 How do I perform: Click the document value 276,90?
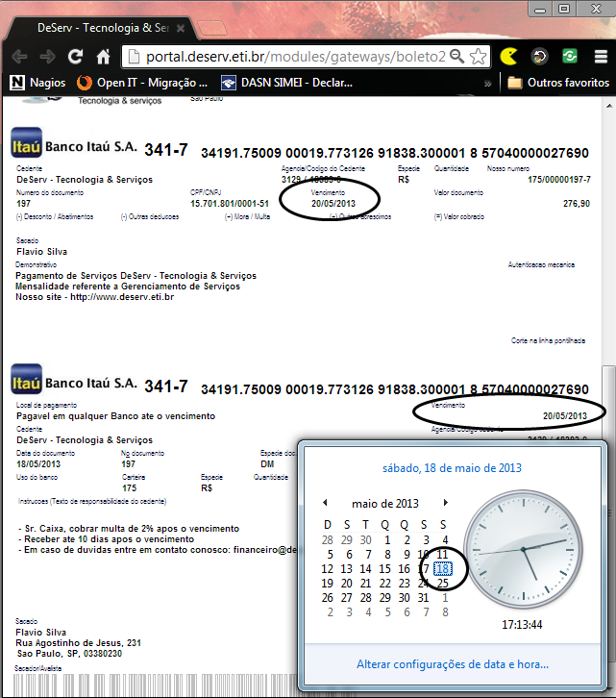[x=577, y=204]
